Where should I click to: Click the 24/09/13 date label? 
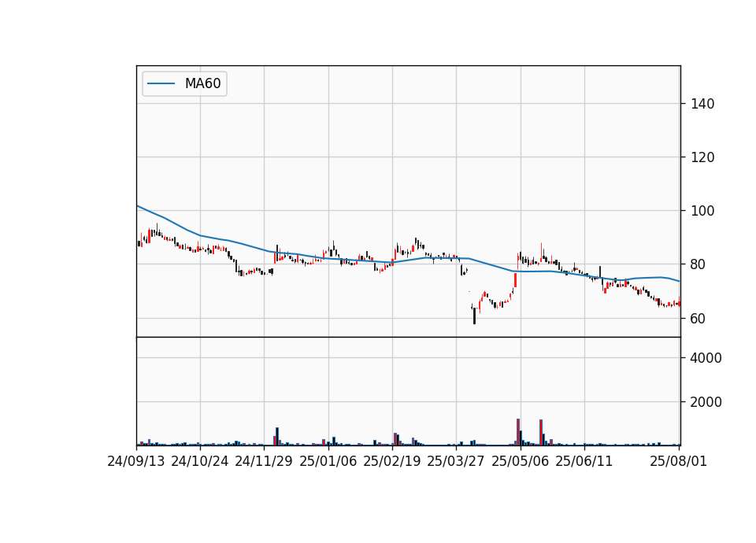pos(136,461)
